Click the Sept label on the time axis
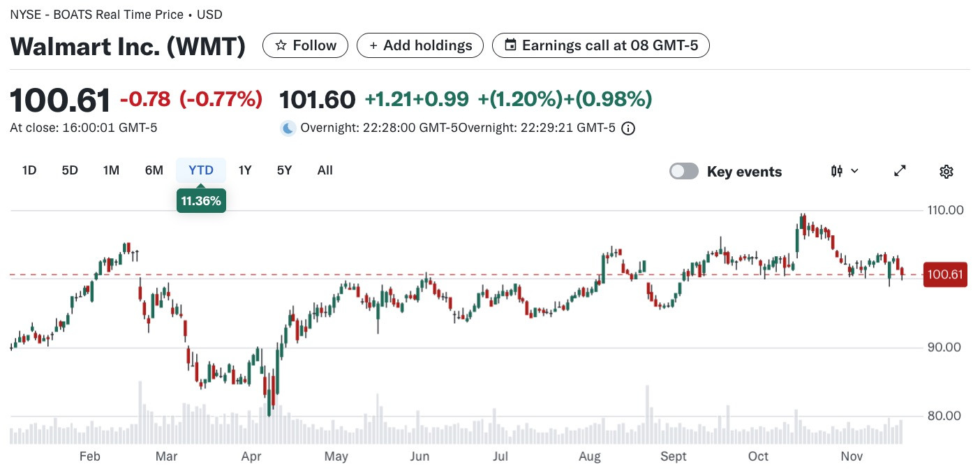The image size is (980, 476). click(x=674, y=456)
